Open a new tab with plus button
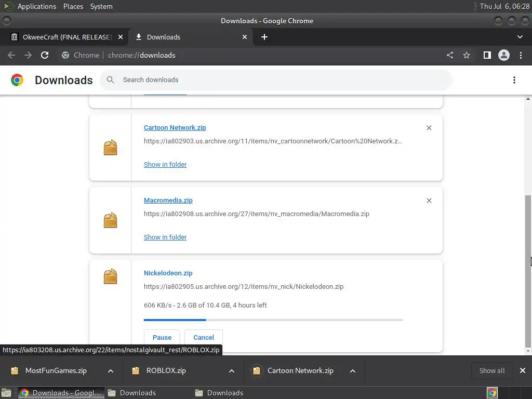Viewport: 532px width, 399px height. 264,37
